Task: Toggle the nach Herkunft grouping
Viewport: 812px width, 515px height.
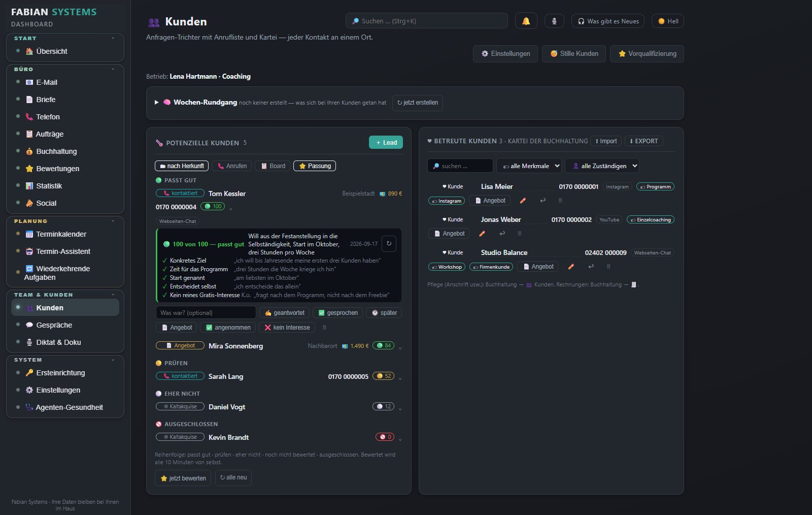Action: (182, 166)
